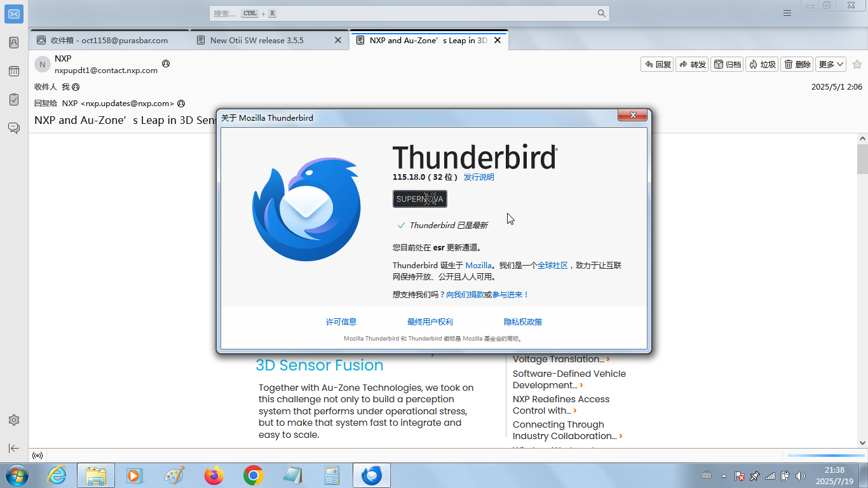Launch Firefox from the taskbar
The width and height of the screenshot is (868, 488).
click(x=214, y=475)
